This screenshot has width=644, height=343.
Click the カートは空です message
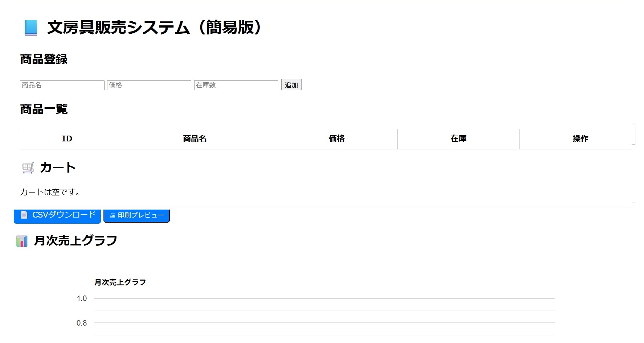click(x=50, y=192)
